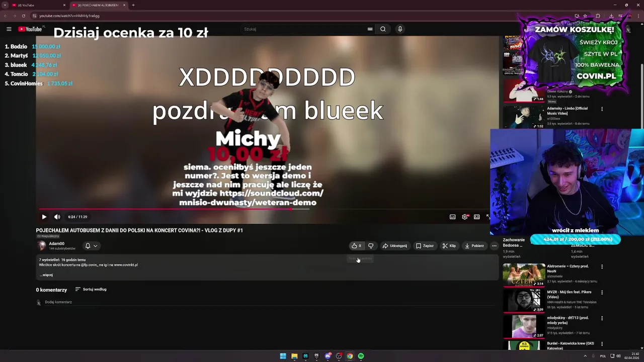
Task: Open the taskbar volume speaker icon
Action: coord(618,356)
